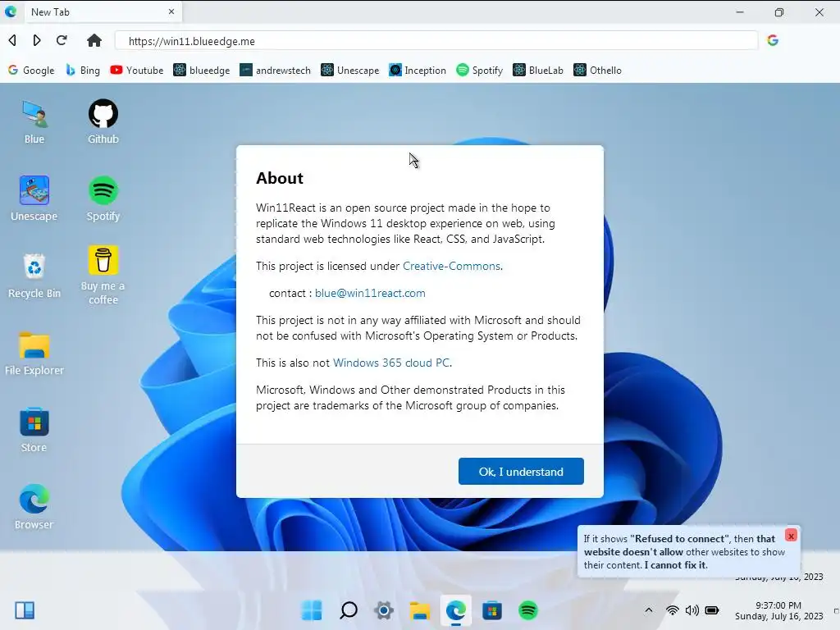This screenshot has height=630, width=840.
Task: Dismiss the Refused to connect notice
Action: (x=791, y=535)
